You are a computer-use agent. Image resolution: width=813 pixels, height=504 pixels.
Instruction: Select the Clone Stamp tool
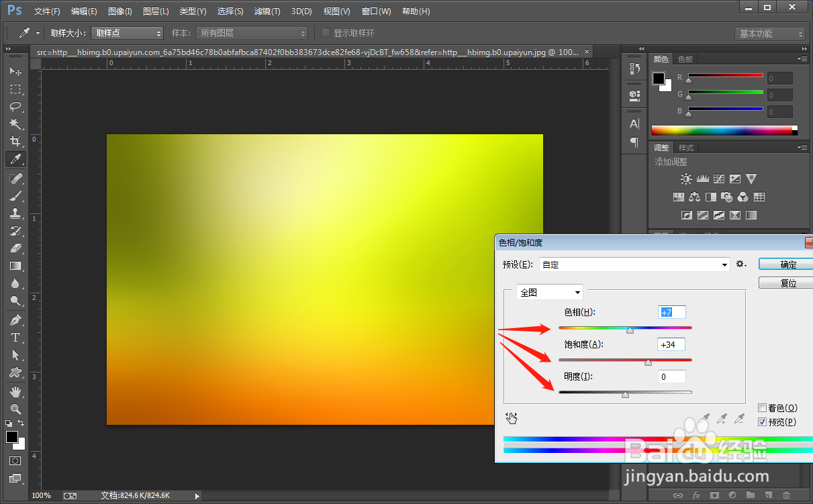[15, 213]
